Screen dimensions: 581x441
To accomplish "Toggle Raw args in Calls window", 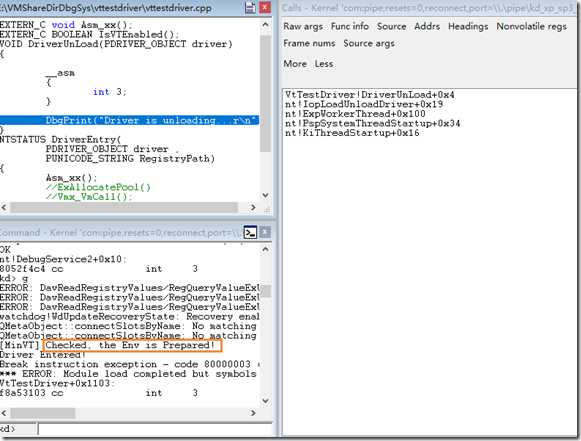I will coord(303,27).
